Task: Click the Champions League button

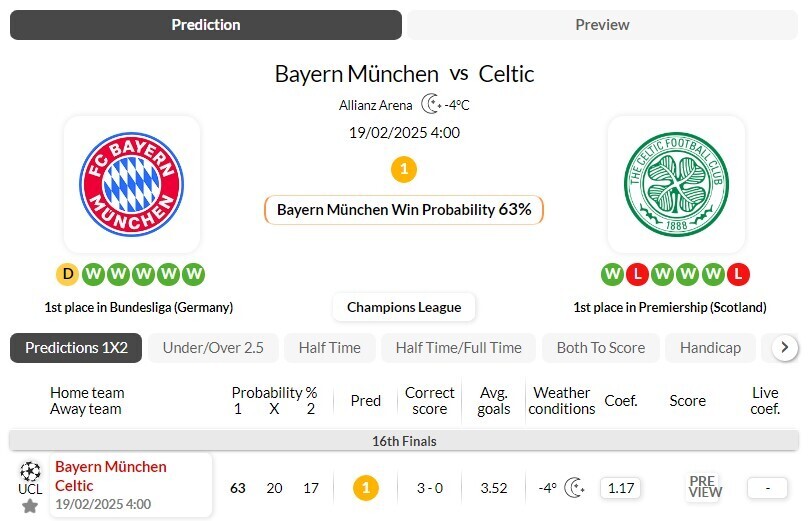Action: click(404, 307)
